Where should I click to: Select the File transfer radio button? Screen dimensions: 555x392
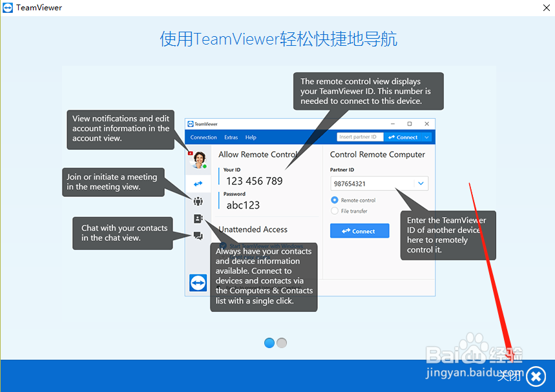pyautogui.click(x=335, y=211)
